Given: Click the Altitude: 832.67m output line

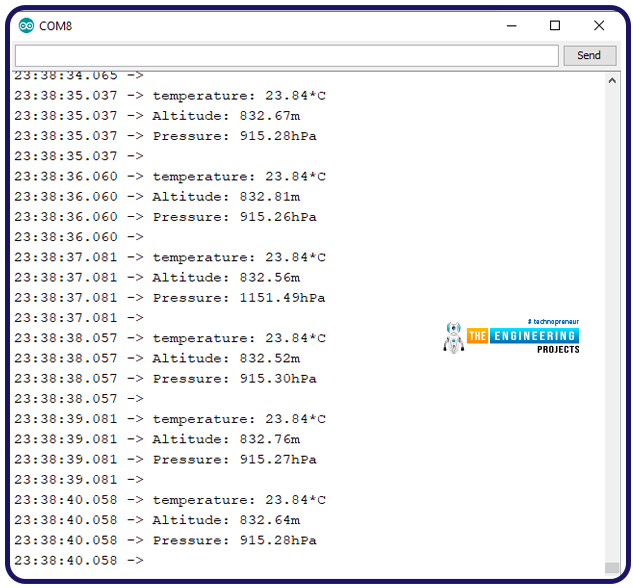Looking at the screenshot, I should click(x=225, y=116).
